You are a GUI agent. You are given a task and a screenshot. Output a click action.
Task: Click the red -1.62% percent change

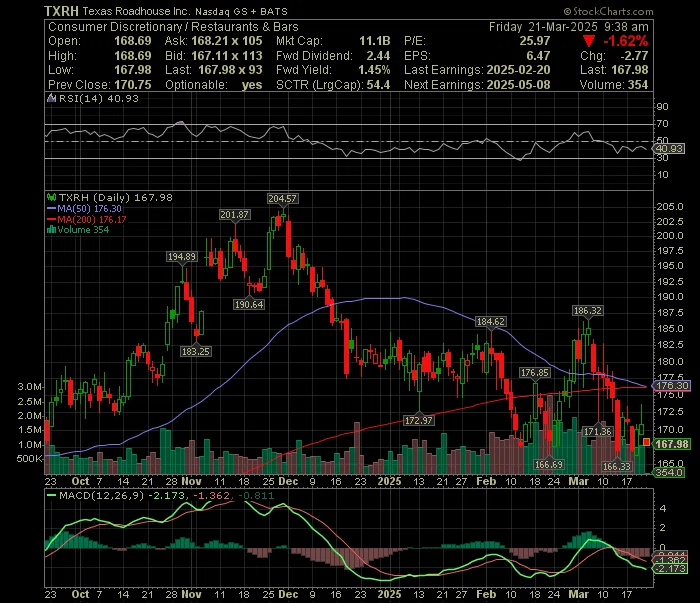coord(625,42)
